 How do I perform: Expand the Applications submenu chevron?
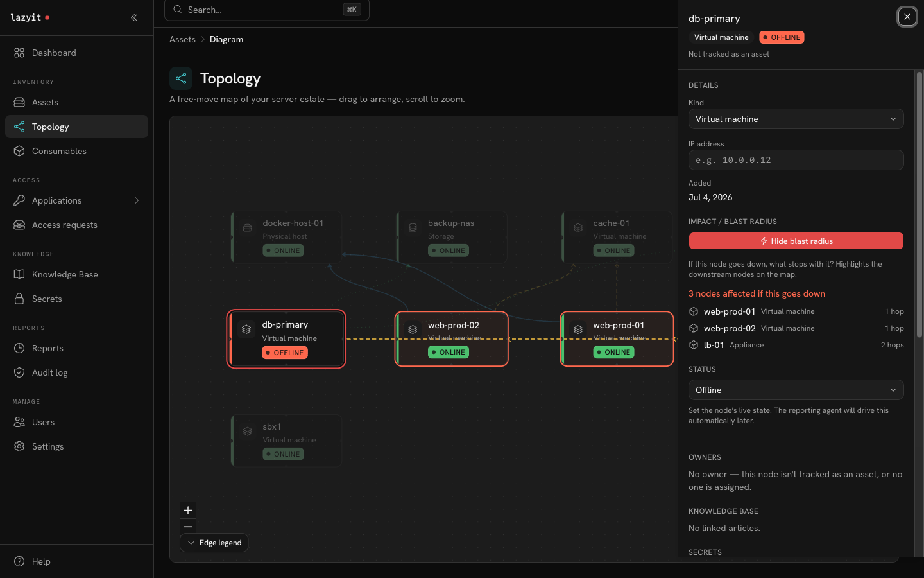[137, 200]
